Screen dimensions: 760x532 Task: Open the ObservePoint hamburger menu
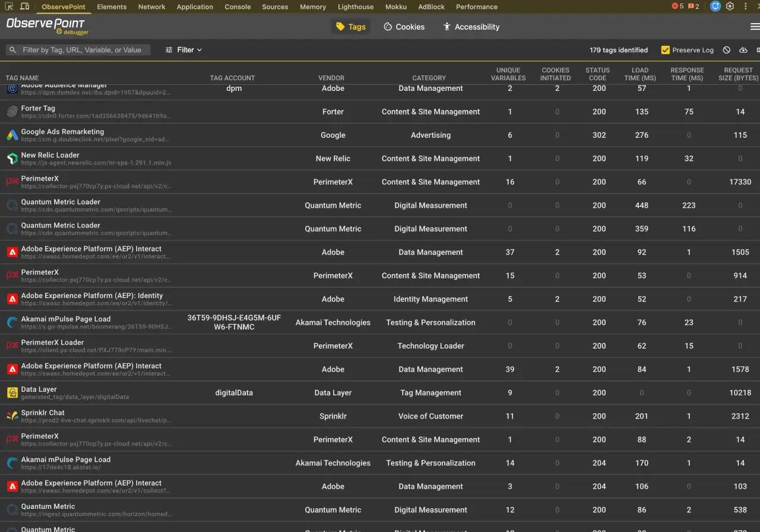click(755, 27)
